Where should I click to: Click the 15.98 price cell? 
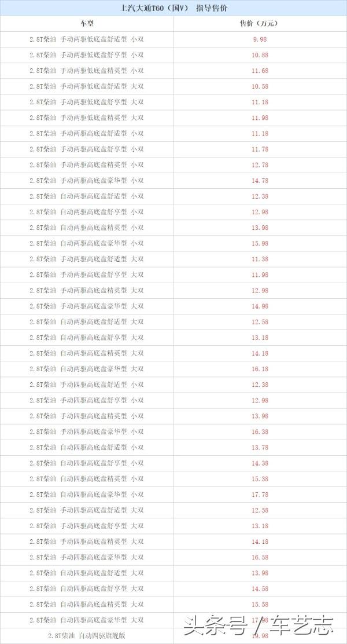259,243
